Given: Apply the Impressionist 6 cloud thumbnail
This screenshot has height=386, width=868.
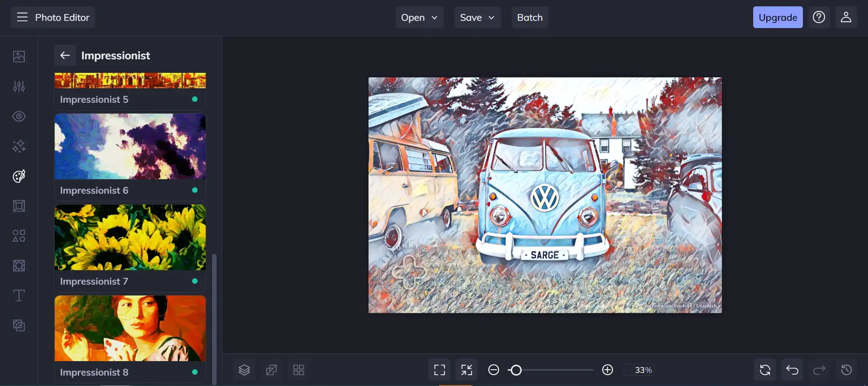Looking at the screenshot, I should point(130,146).
